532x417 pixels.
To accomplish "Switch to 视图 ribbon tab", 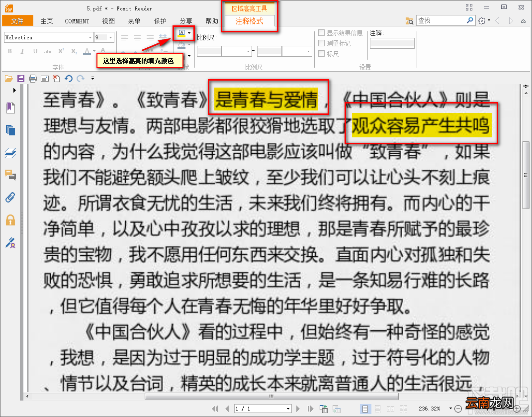I will coord(108,21).
